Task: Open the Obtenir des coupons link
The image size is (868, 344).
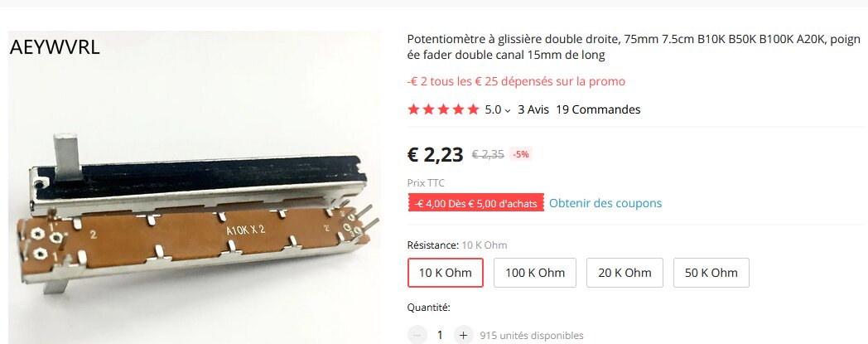Action: (x=605, y=203)
